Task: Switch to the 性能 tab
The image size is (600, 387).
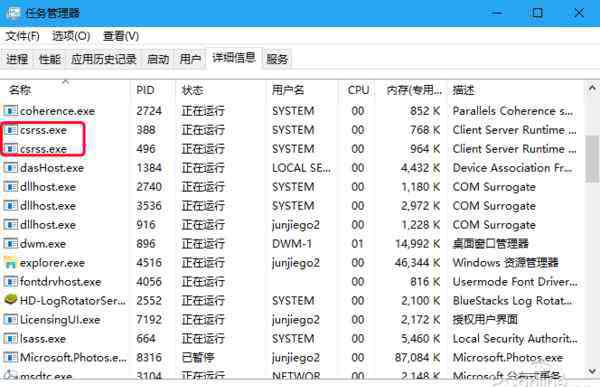Action: (x=50, y=59)
